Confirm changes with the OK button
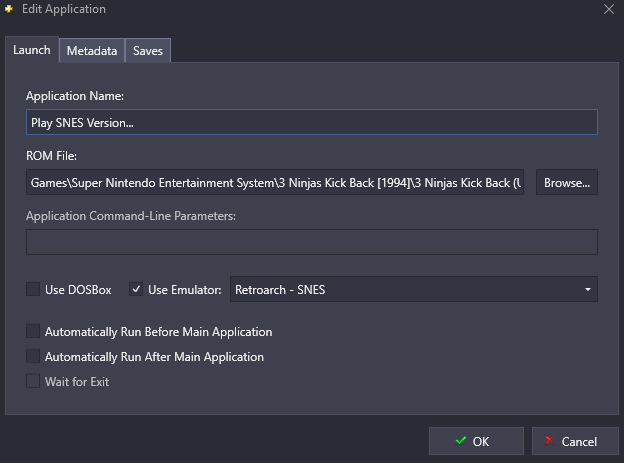The image size is (624, 463). pos(476,441)
